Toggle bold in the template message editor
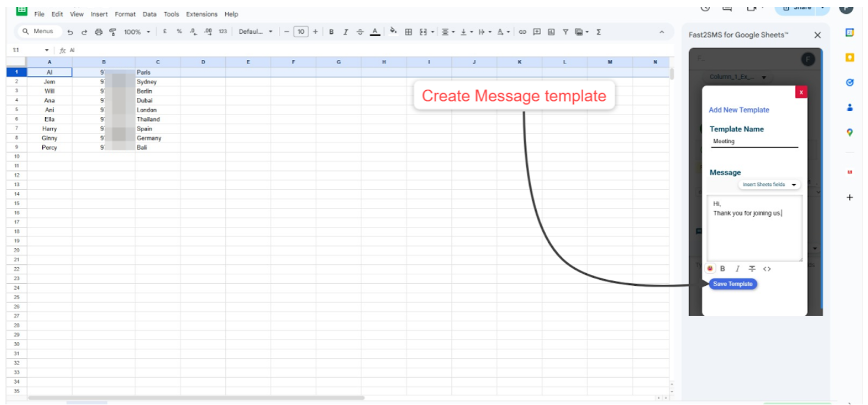The image size is (868, 405). [x=723, y=269]
